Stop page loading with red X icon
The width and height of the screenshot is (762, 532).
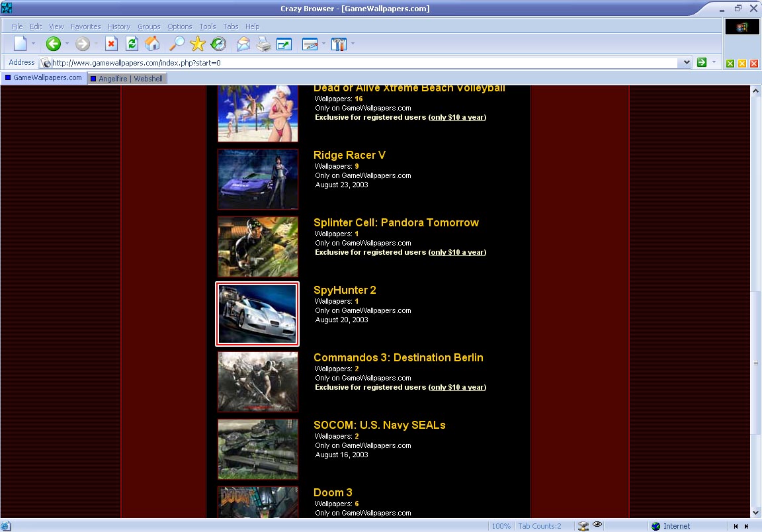point(111,44)
